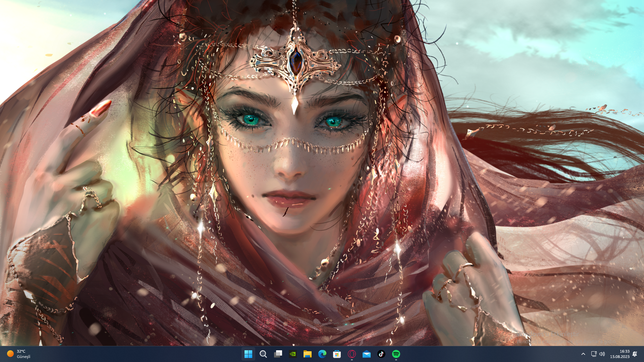Viewport: 644px width, 362px height.
Task: Click Show Desktop at taskbar edge
Action: (x=643, y=354)
